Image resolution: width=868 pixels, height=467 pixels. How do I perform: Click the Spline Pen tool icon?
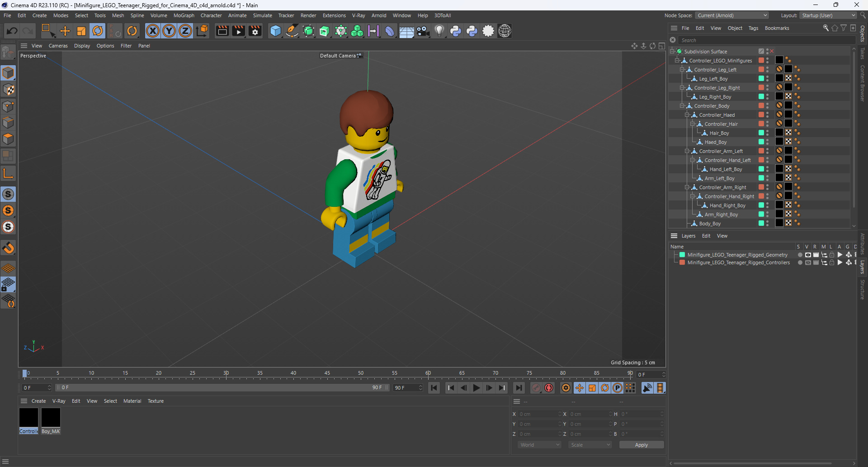[x=292, y=31]
